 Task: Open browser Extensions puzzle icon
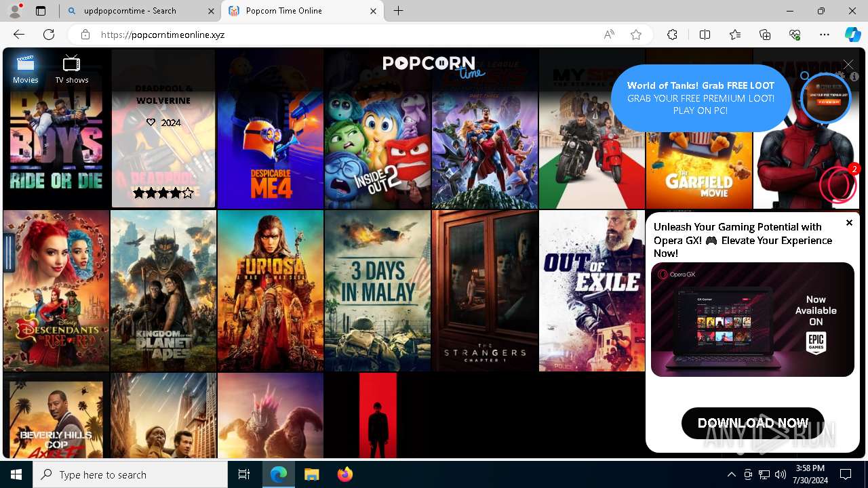point(672,35)
